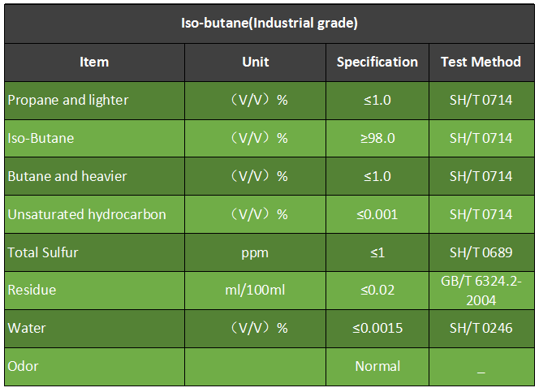This screenshot has height=392, width=539.
Task: Select the Butane and heavier cell
Action: click(x=94, y=176)
